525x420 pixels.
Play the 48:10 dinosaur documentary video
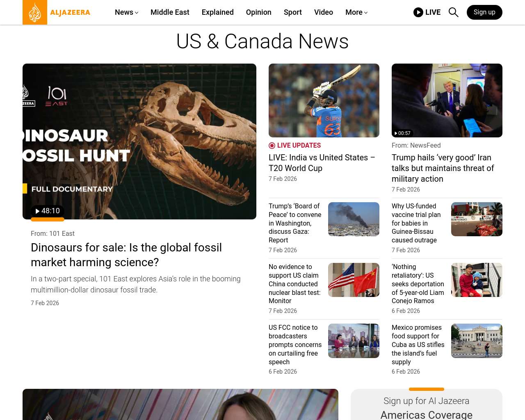coord(48,211)
